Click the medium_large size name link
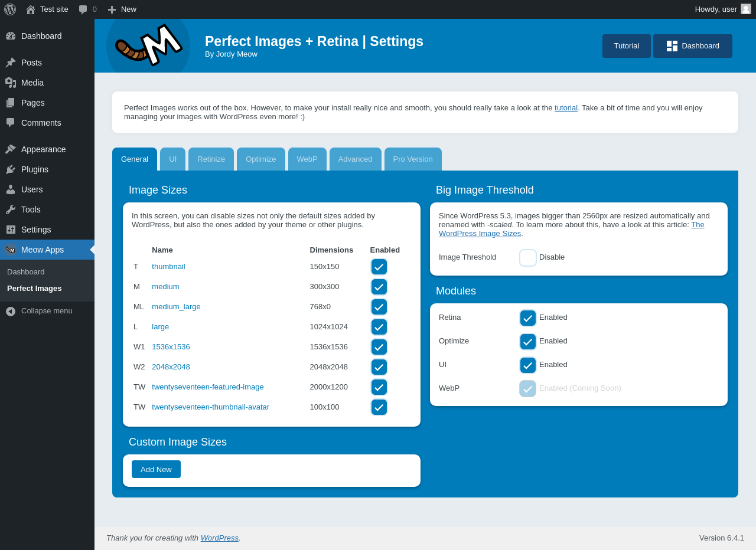 (176, 307)
